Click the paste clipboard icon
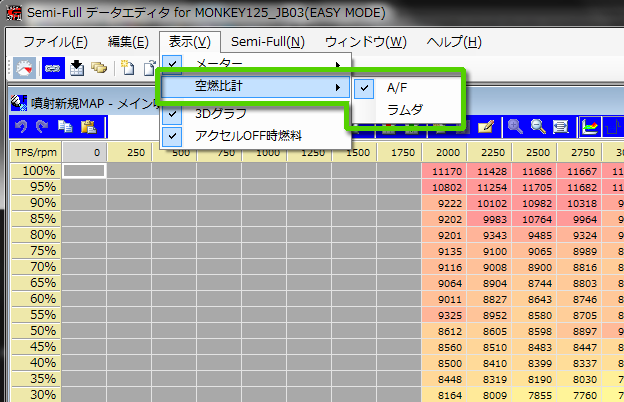This screenshot has height=402, width=624. coord(88,127)
